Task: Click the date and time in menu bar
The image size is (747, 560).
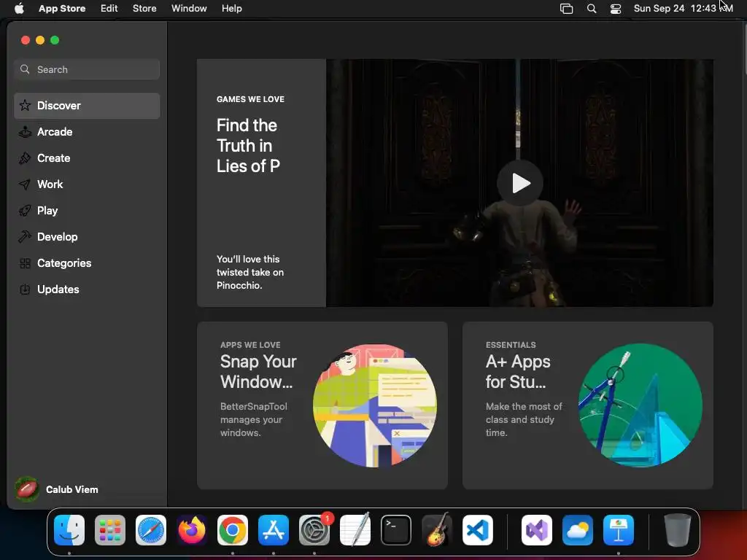Action: [x=683, y=8]
